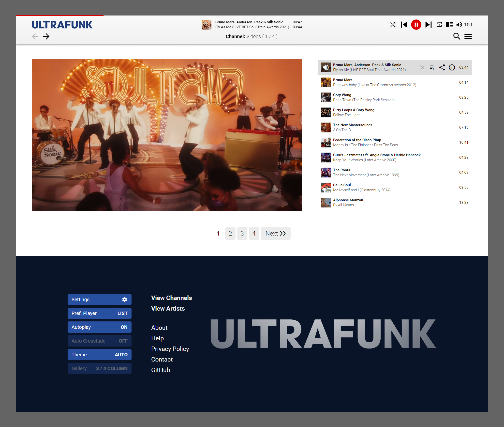Image resolution: width=504 pixels, height=427 pixels.
Task: Click the volume level 100 value
Action: pyautogui.click(x=468, y=25)
